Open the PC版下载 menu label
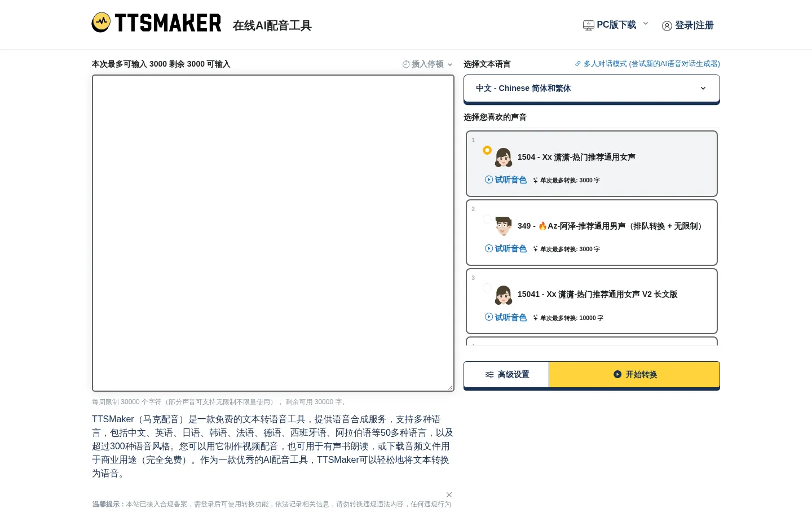812x508 pixels. [616, 25]
